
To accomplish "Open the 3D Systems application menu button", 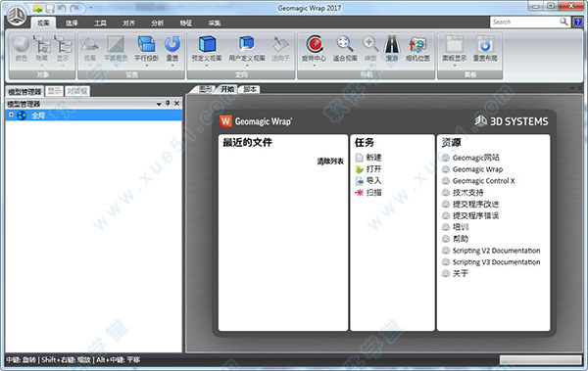I will [17, 16].
